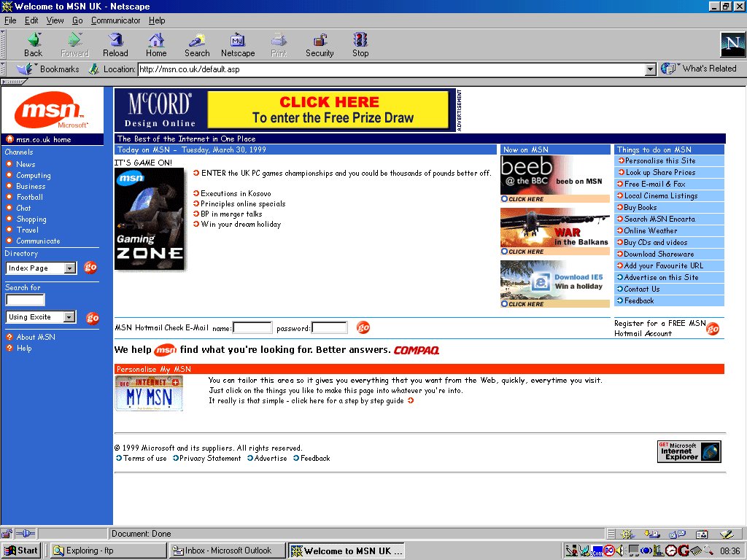This screenshot has width=747, height=560.
Task: Collapse the navigation toolbar grip handle
Action: coord(3,44)
